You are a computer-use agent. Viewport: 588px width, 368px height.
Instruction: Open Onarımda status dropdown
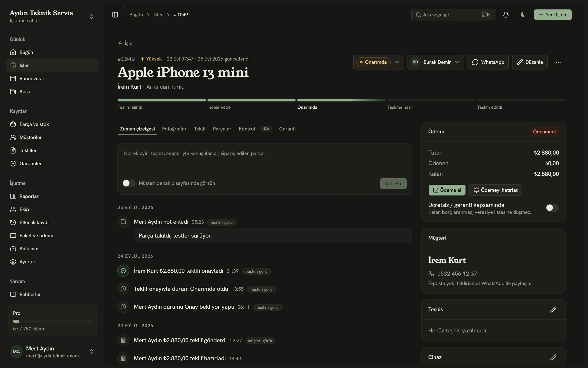[379, 62]
